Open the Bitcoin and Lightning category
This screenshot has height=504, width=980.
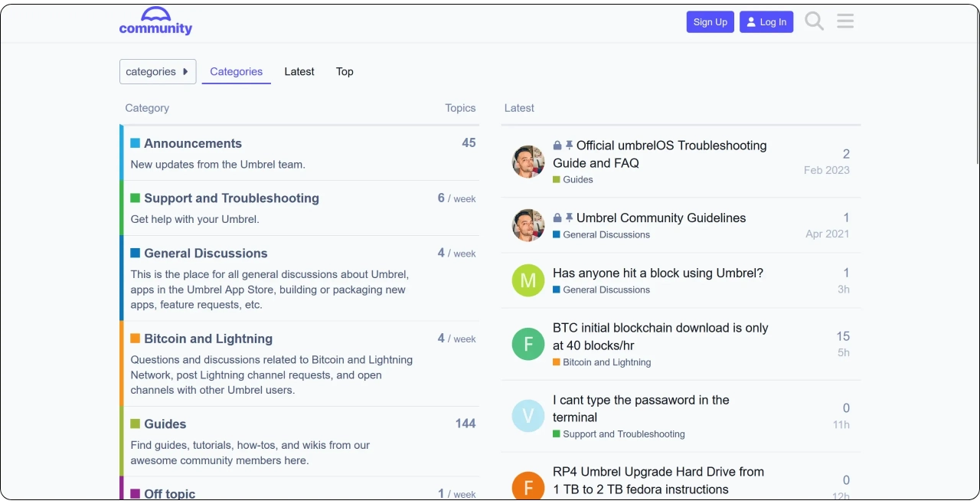(x=207, y=339)
